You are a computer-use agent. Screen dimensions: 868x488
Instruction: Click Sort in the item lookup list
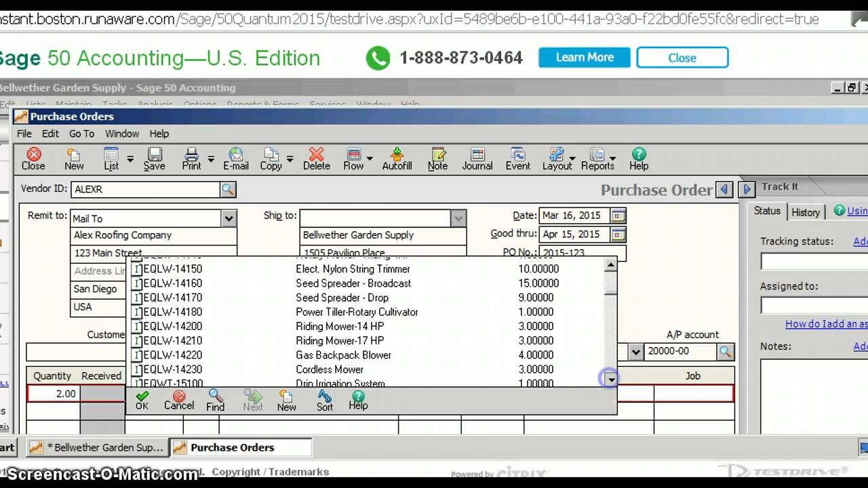325,400
